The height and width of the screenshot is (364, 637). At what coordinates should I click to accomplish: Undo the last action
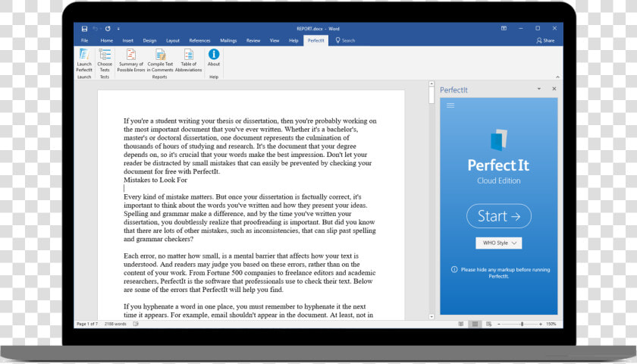tap(95, 29)
